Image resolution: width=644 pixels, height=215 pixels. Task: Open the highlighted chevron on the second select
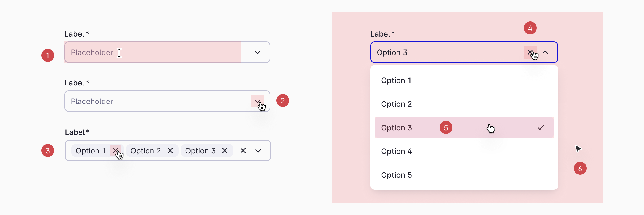[258, 101]
